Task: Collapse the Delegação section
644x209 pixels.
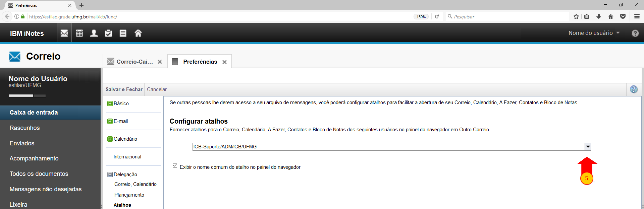Action: [110, 175]
